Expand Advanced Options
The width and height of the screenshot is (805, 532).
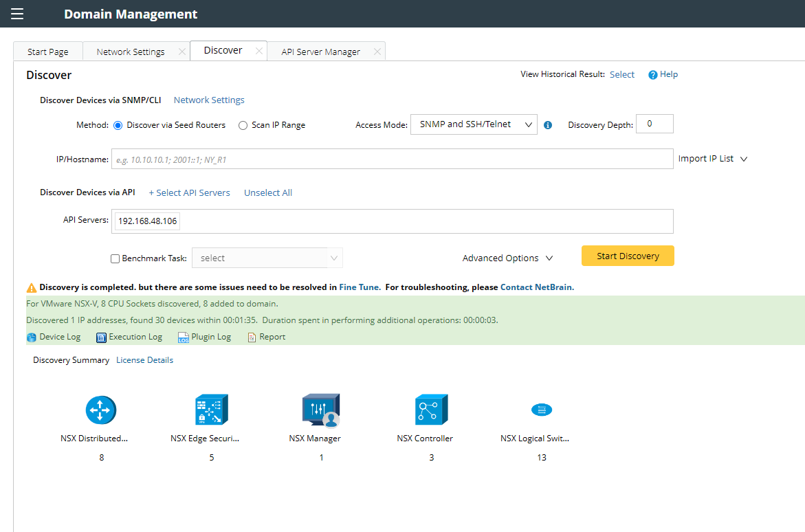(507, 258)
